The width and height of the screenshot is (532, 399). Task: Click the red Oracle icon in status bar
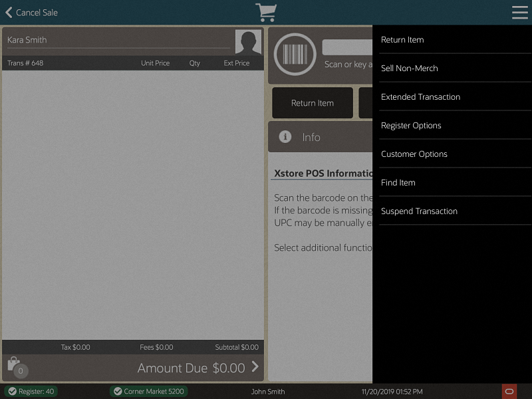point(509,391)
